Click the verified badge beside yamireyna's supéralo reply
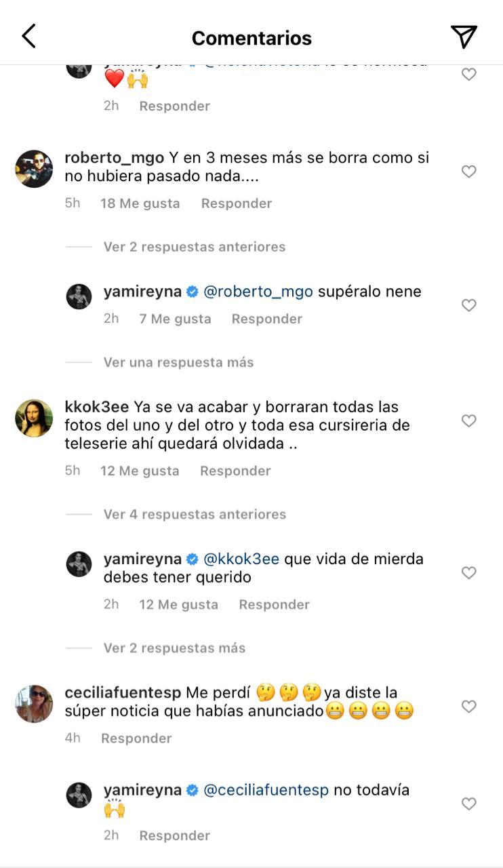Screen dimensions: 503x868 point(190,291)
